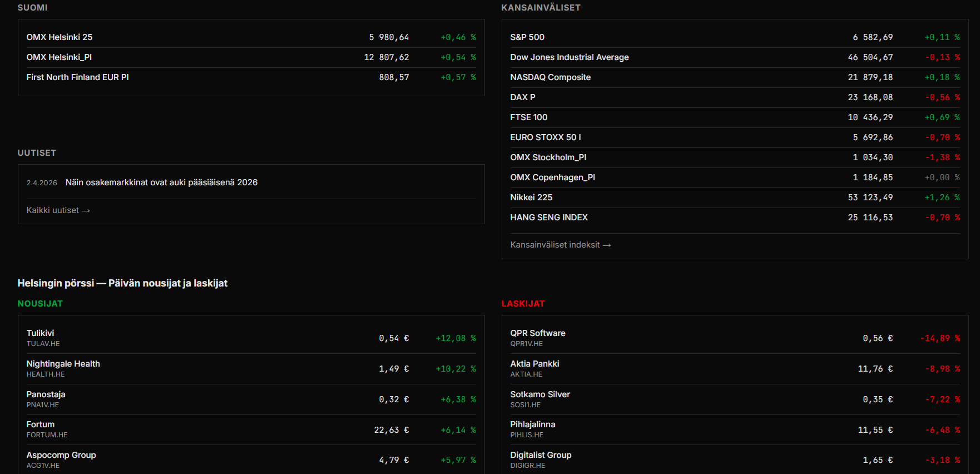Click HANG SENG value 25 116,53
980x474 pixels.
point(870,218)
